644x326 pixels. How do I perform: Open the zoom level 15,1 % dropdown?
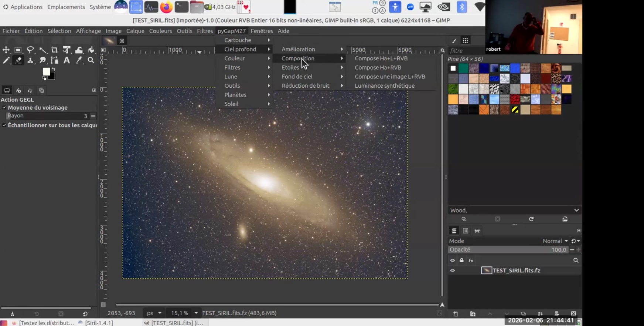click(196, 313)
